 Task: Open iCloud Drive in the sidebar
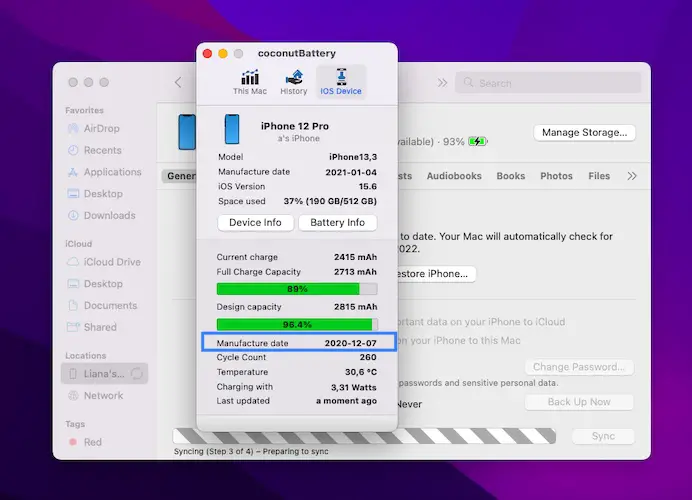pyautogui.click(x=112, y=262)
